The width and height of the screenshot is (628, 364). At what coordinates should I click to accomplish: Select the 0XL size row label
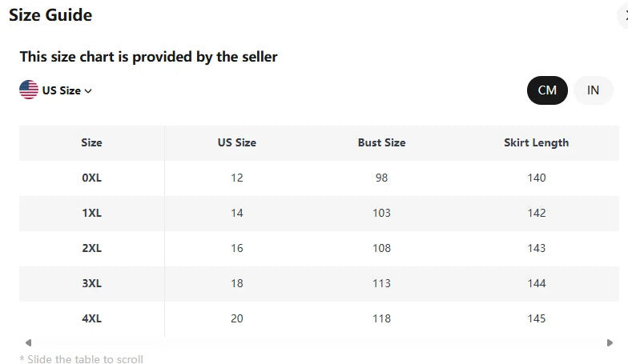pyautogui.click(x=91, y=178)
